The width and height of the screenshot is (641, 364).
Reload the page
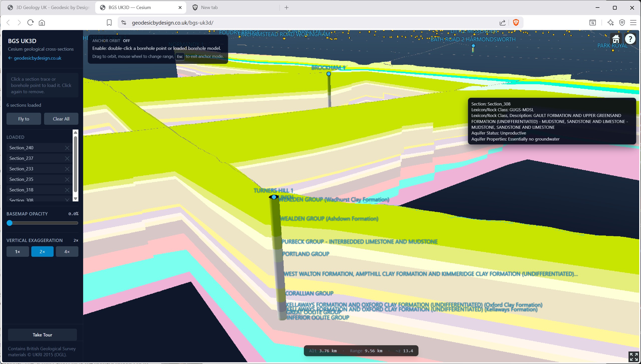[30, 23]
